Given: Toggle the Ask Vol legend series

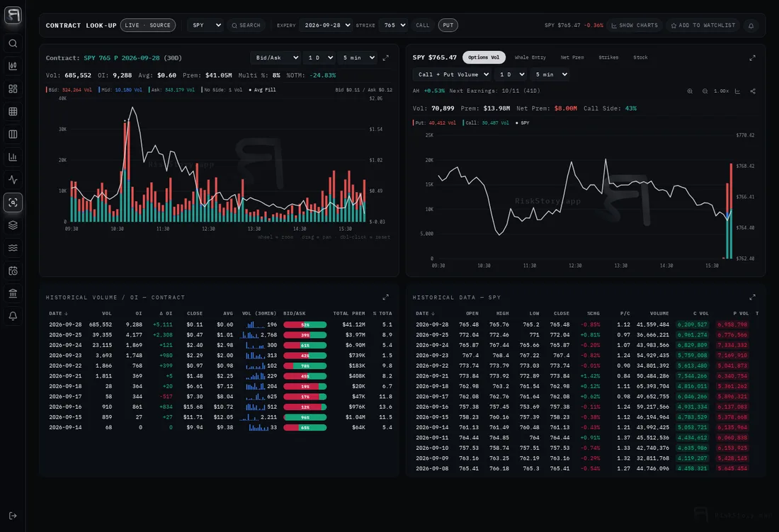Looking at the screenshot, I should (171, 90).
